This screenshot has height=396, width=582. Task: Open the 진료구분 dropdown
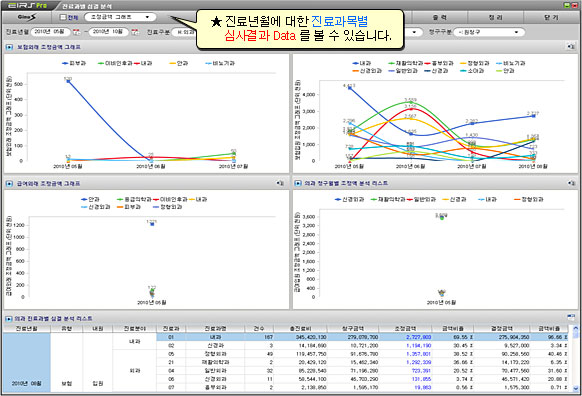[x=184, y=32]
